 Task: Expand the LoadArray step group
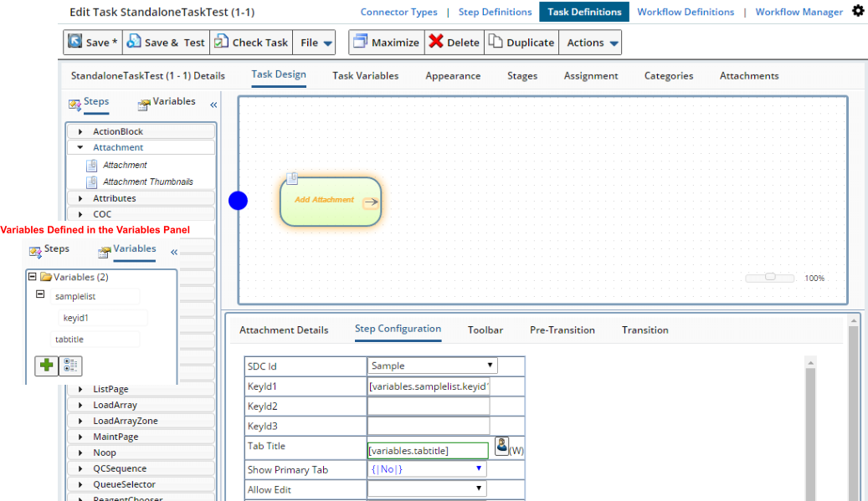pos(81,405)
